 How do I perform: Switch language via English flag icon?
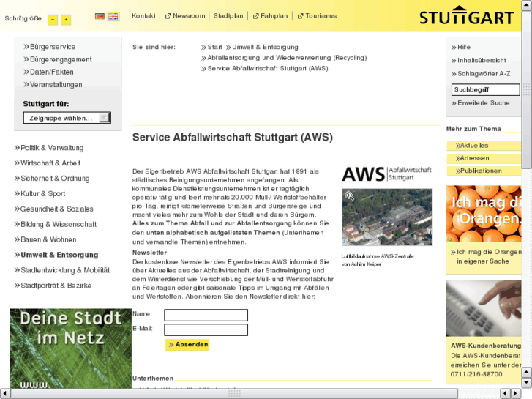tap(113, 16)
